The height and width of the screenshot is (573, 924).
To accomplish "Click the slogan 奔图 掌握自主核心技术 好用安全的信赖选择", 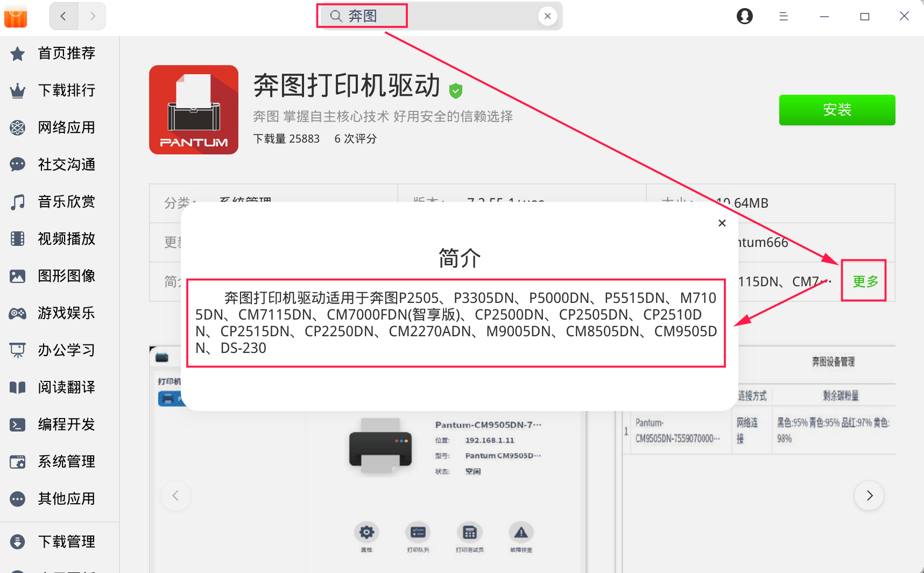I will (383, 116).
